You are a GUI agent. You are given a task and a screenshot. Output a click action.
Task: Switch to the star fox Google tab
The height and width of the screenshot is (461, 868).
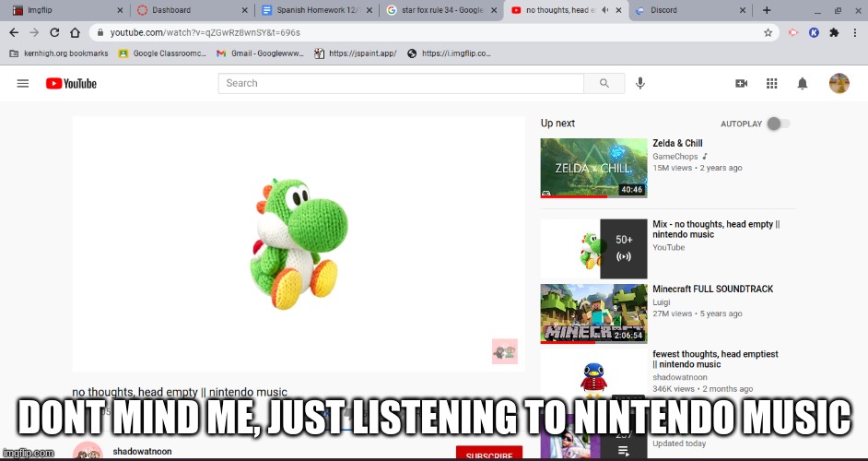[440, 10]
